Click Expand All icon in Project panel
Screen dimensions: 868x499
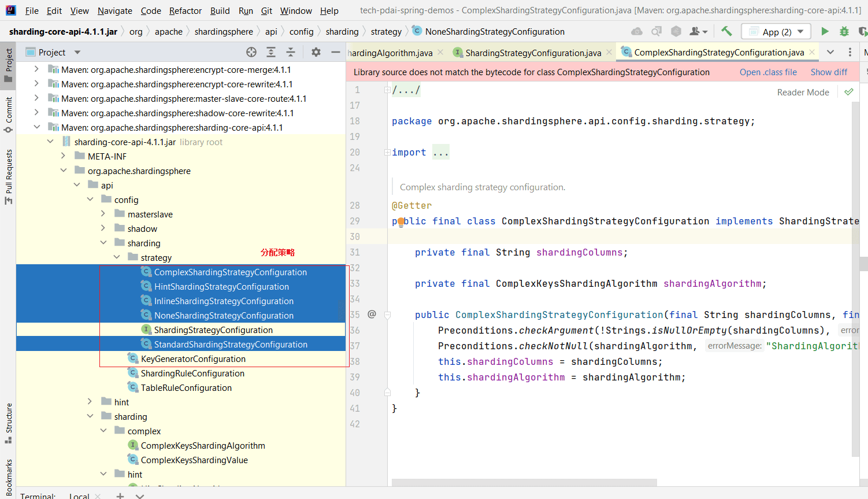(x=271, y=53)
